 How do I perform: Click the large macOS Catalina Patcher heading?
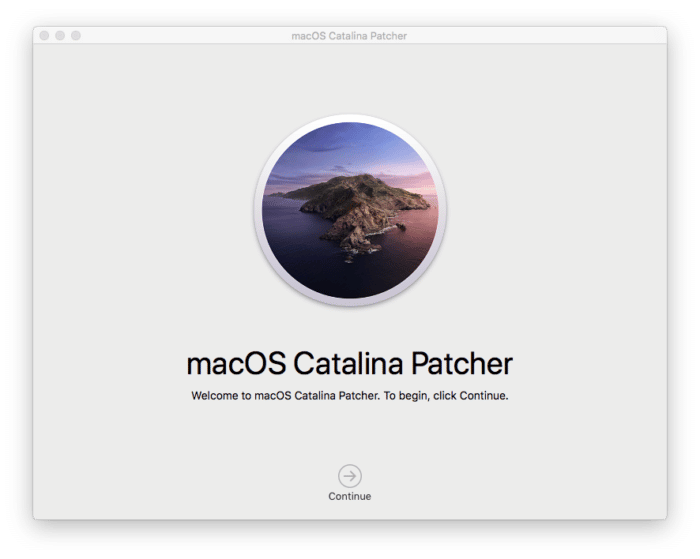point(350,363)
